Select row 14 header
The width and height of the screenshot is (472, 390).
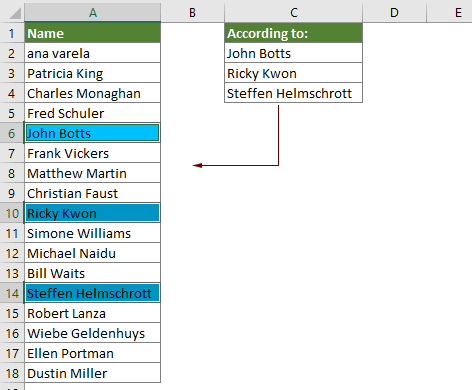point(12,293)
